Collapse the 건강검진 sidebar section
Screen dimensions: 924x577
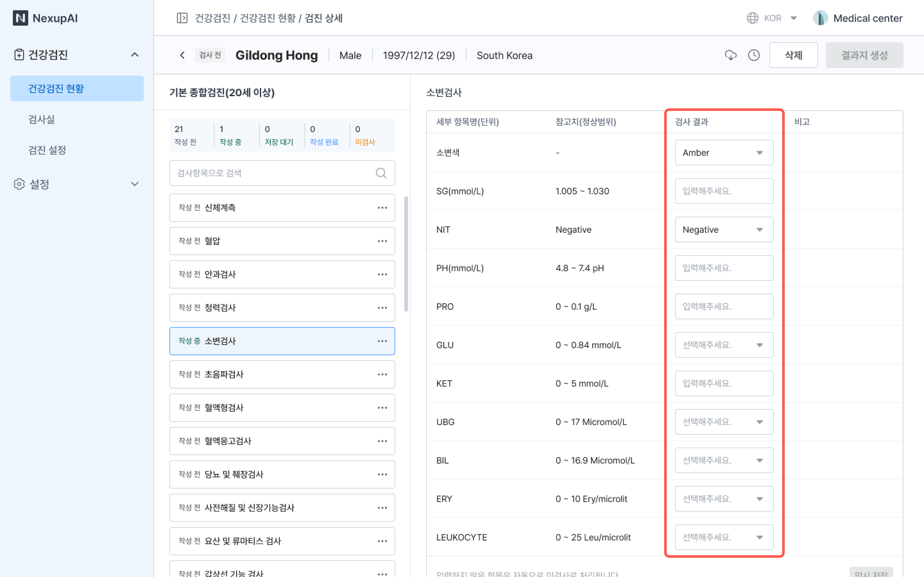[134, 55]
